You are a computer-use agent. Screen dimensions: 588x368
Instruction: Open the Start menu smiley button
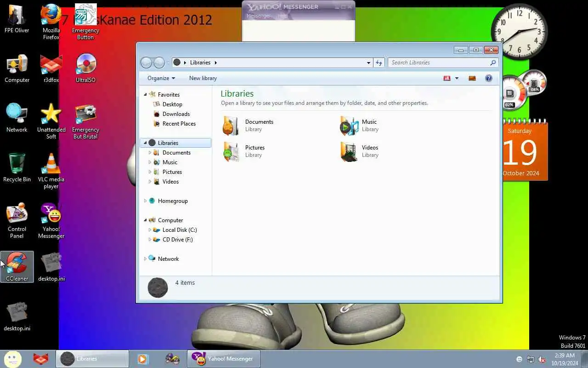(12, 359)
